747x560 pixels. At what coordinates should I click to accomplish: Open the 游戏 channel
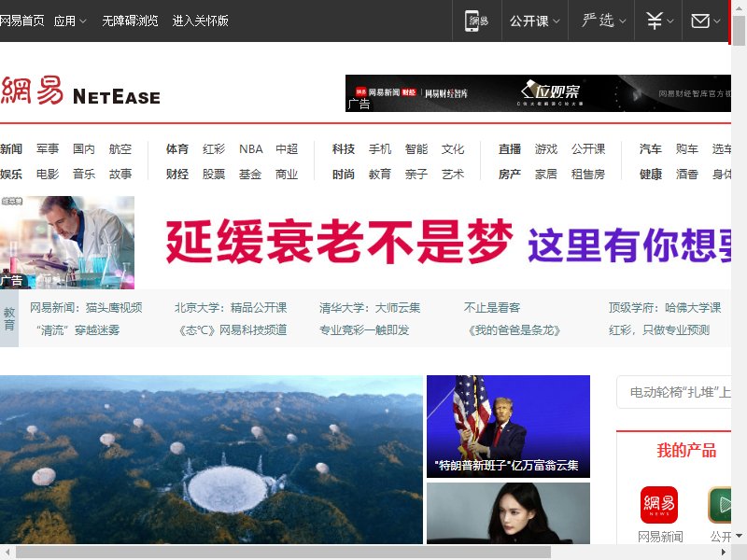(x=546, y=149)
